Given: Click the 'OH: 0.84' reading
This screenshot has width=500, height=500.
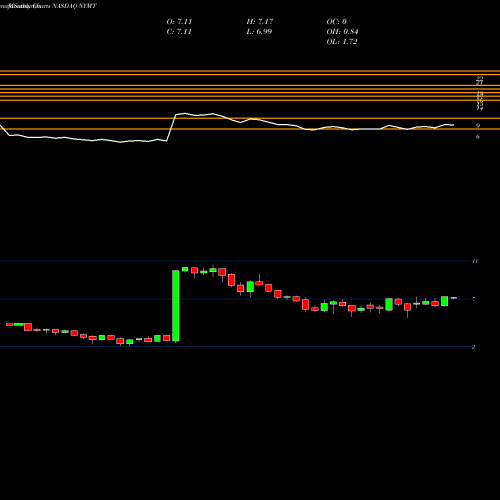Looking at the screenshot, I should click(342, 32).
